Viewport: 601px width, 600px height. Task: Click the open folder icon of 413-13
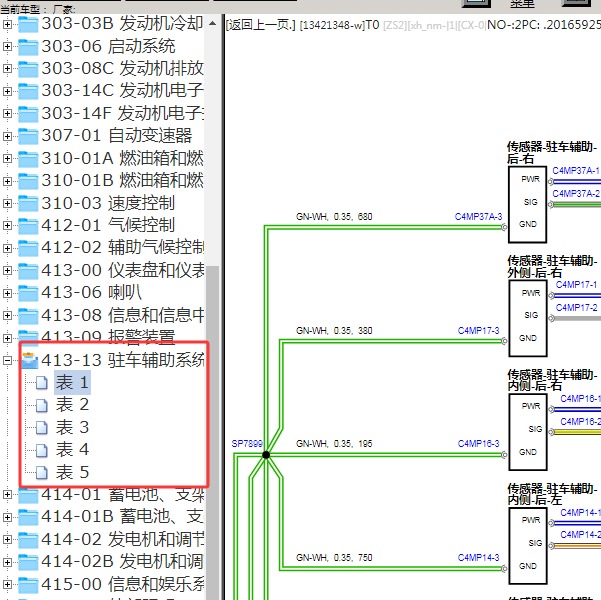(x=30, y=360)
